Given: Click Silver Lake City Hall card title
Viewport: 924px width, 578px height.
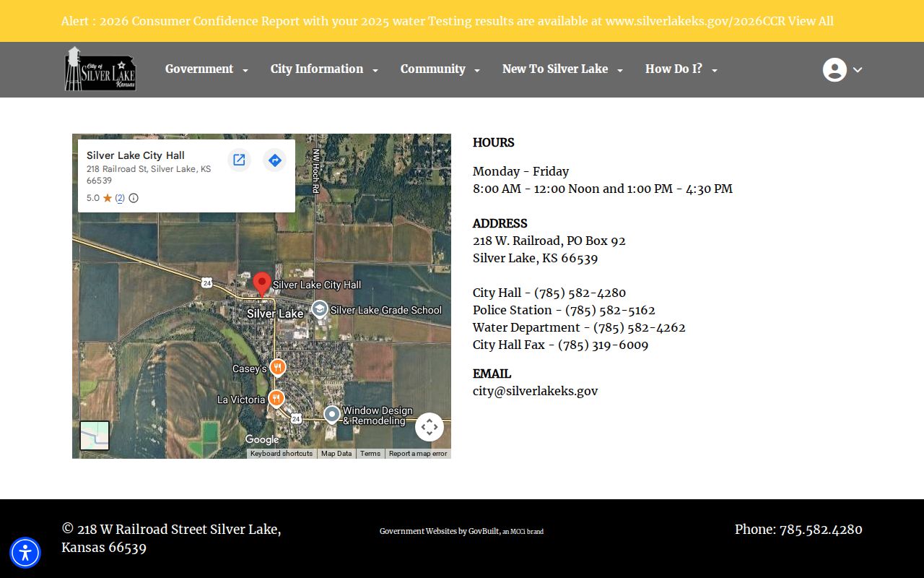Looking at the screenshot, I should [x=136, y=155].
